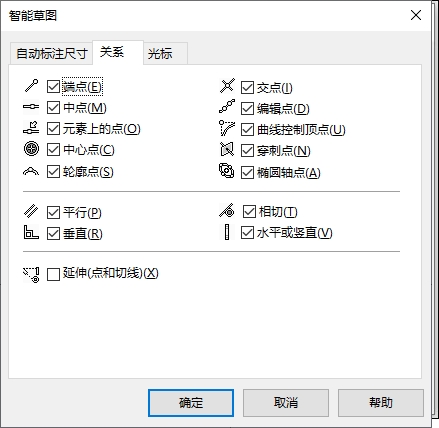Viewport: 439px width, 428px height.
Task: Click the pierce point icon beside 穿刺点(N)
Action: pos(227,149)
